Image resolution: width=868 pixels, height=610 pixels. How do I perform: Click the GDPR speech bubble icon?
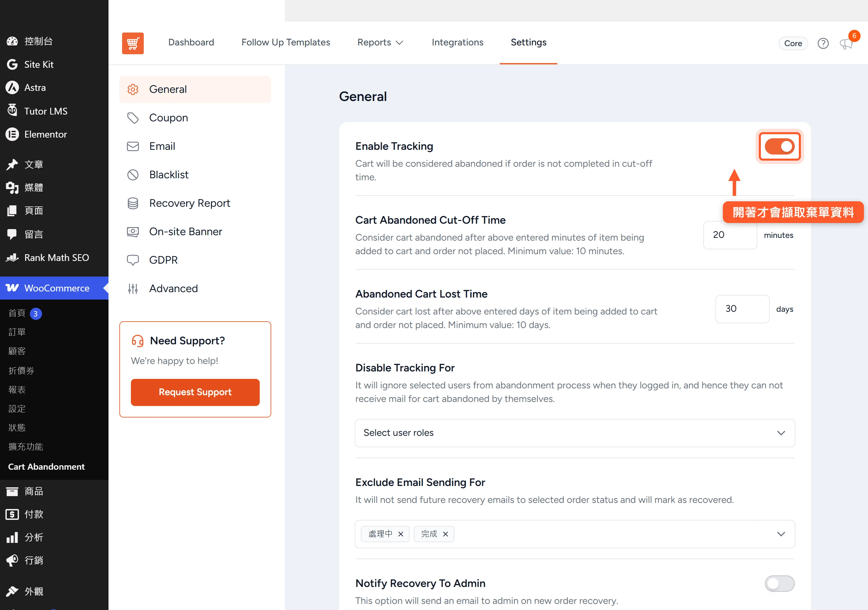(133, 260)
